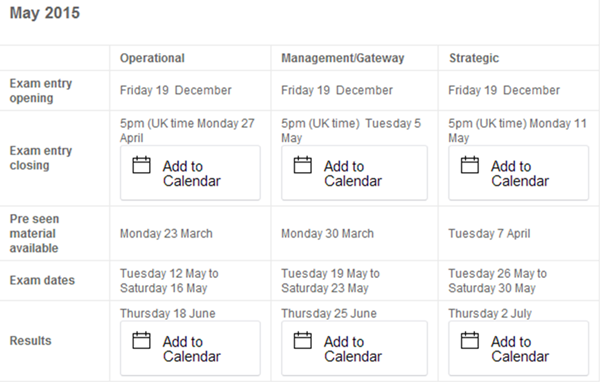The image size is (600, 382).
Task: Click calendar icon for Operational results Thursday 18 June
Action: [x=141, y=340]
